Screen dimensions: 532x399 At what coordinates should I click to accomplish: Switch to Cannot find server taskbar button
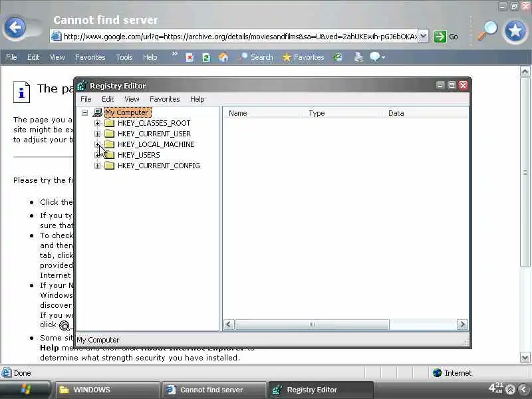click(214, 390)
